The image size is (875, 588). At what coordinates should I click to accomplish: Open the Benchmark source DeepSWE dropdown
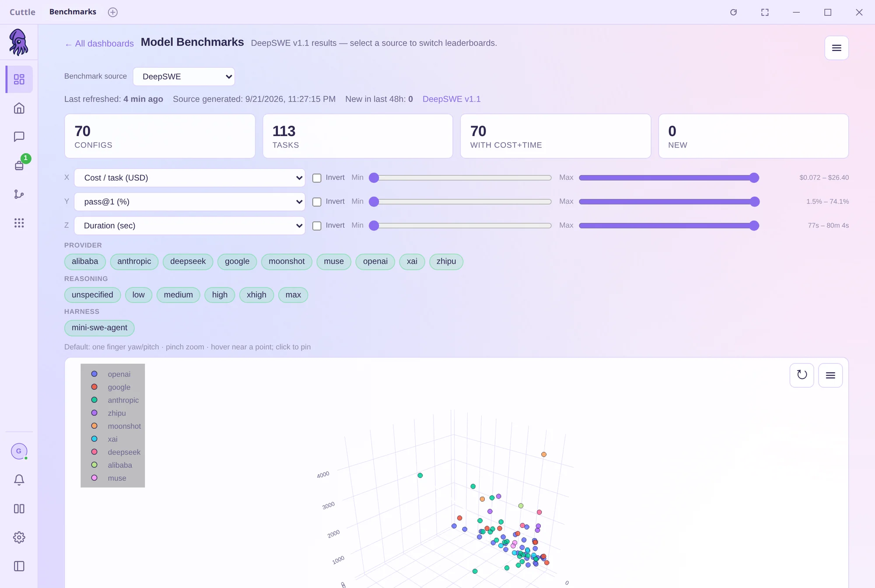(x=184, y=77)
